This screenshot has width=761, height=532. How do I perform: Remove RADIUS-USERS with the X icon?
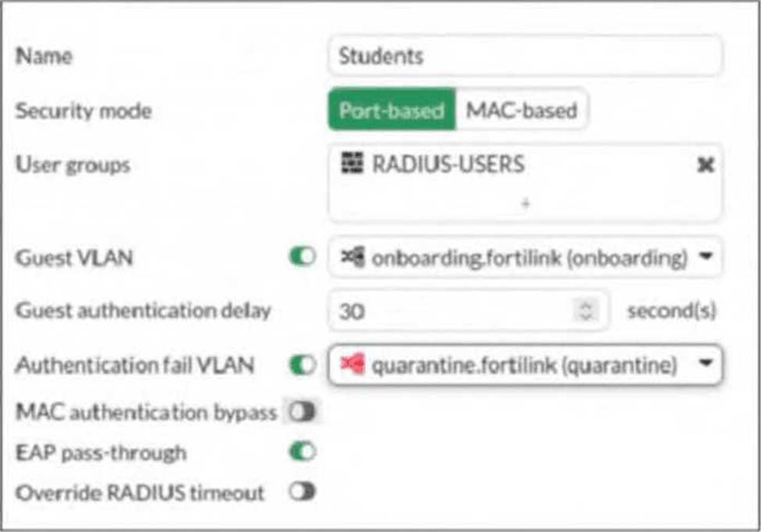(705, 166)
